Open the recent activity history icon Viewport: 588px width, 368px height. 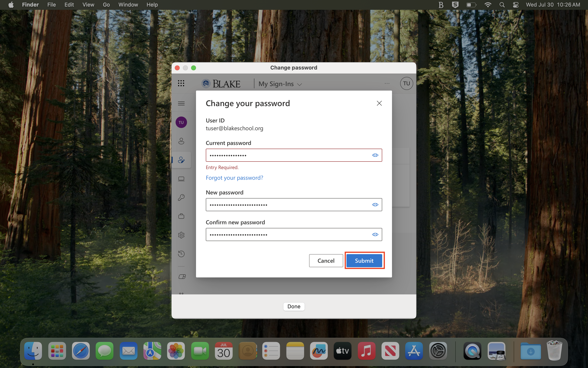181,254
